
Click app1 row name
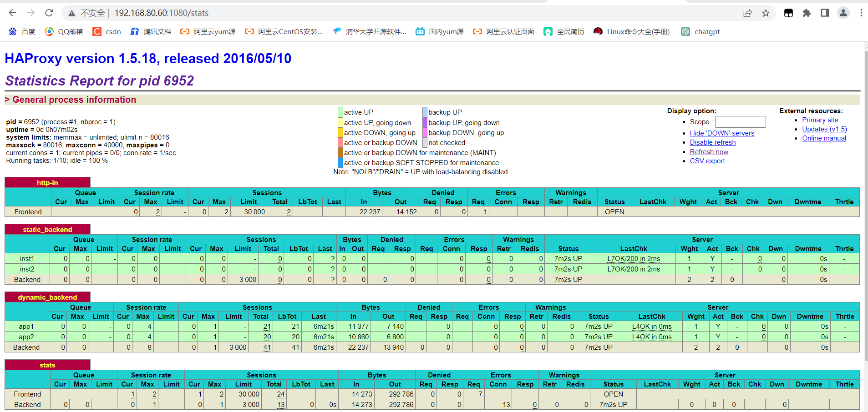(26, 327)
